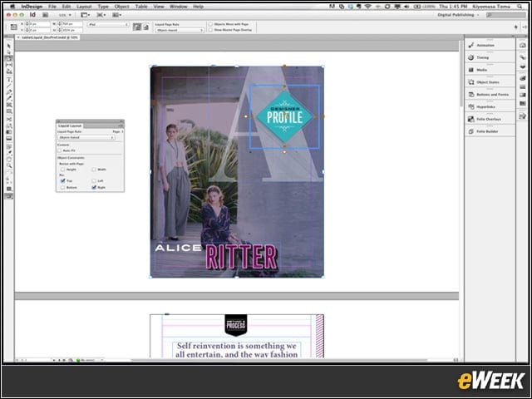The image size is (532, 399).
Task: Toggle Show Master Page Overlay checkbox
Action: [x=210, y=30]
